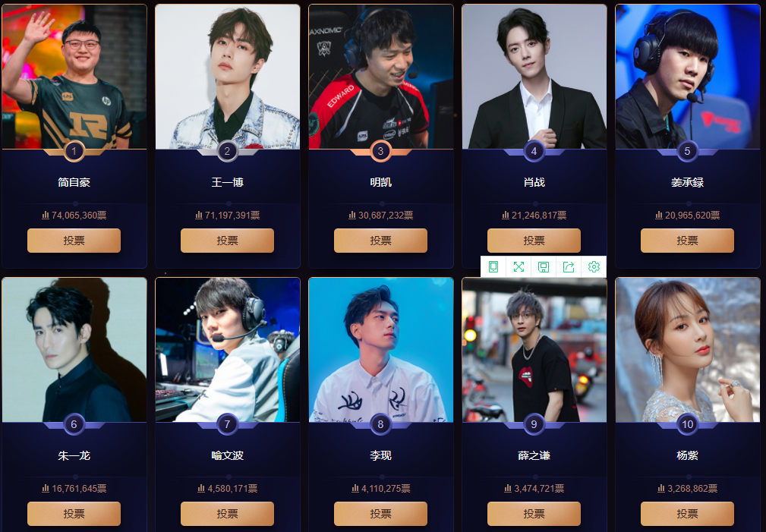The image size is (766, 532).
Task: Cast a vote for 肖战
Action: pyautogui.click(x=534, y=241)
